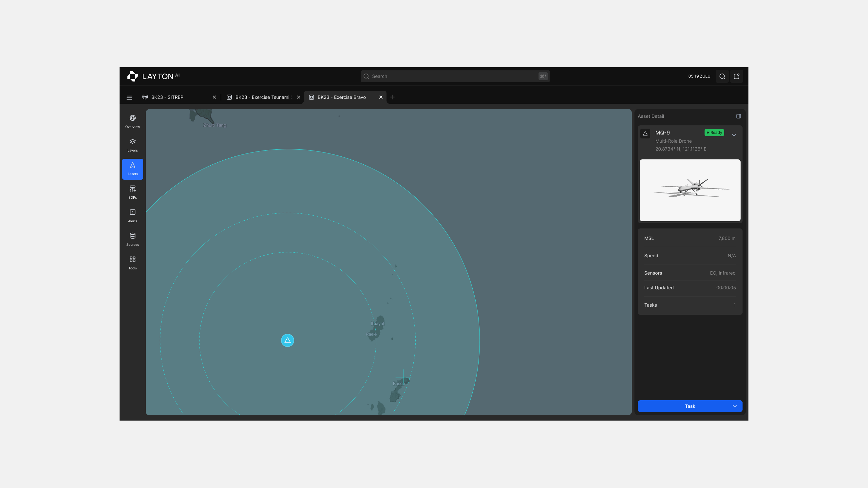
Task: Open the Alerts sidebar panel
Action: pyautogui.click(x=132, y=216)
